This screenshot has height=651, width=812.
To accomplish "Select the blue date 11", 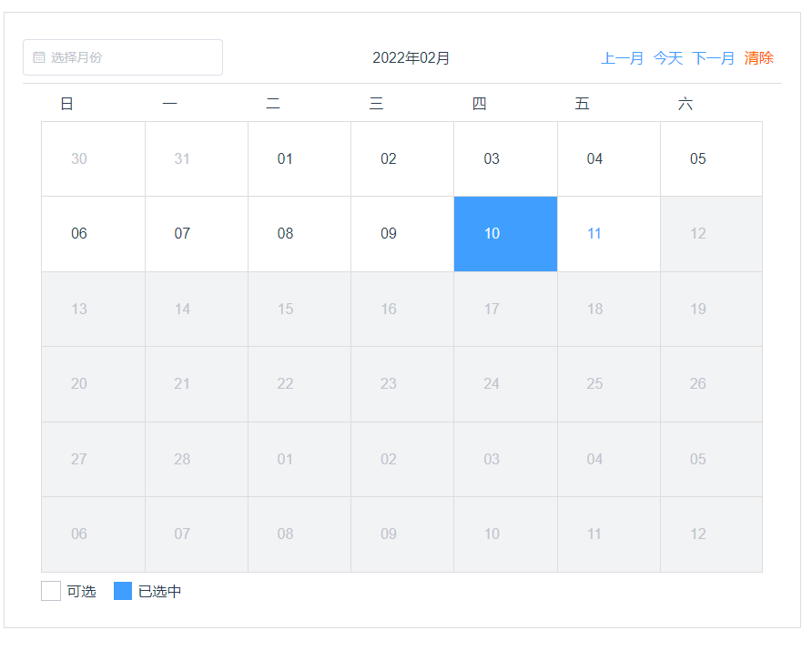I will click(x=609, y=234).
